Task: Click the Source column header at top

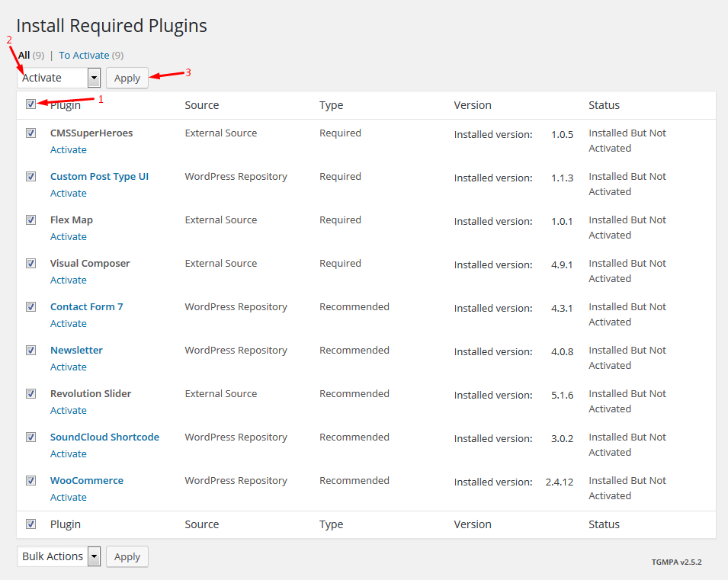Action: (x=202, y=105)
